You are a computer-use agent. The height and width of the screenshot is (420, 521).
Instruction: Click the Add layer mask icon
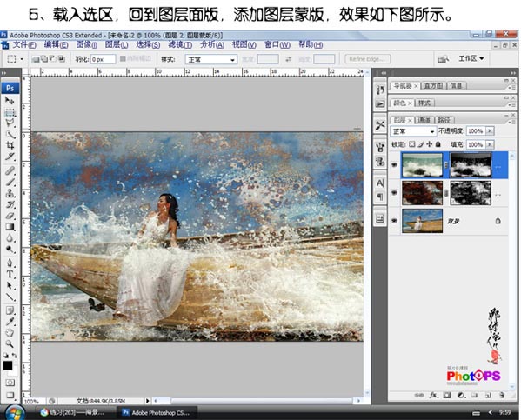click(x=447, y=395)
